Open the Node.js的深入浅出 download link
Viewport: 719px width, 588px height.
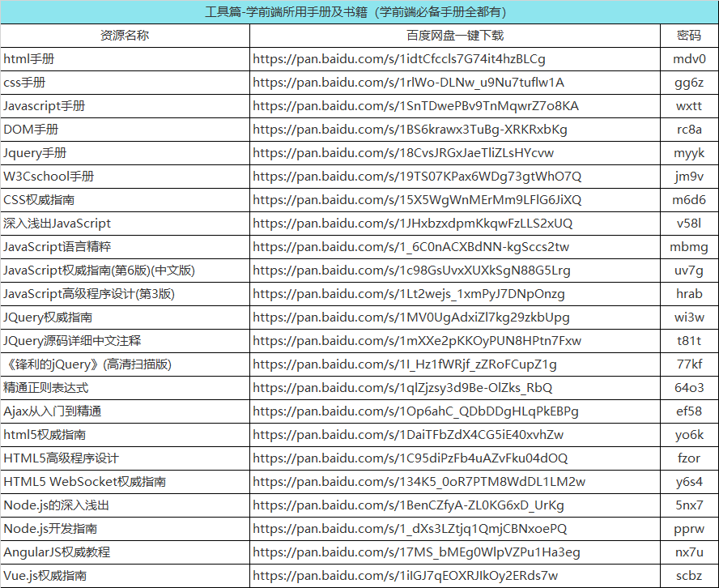coord(408,505)
